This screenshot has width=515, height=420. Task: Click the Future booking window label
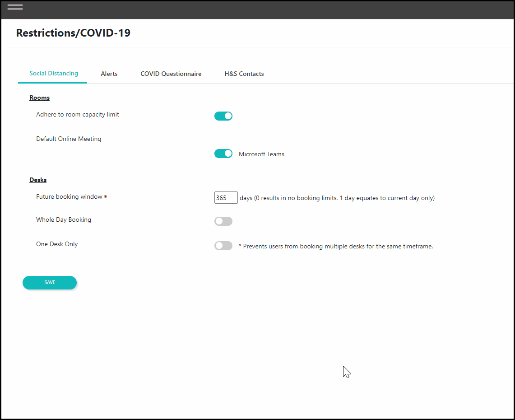coord(69,196)
